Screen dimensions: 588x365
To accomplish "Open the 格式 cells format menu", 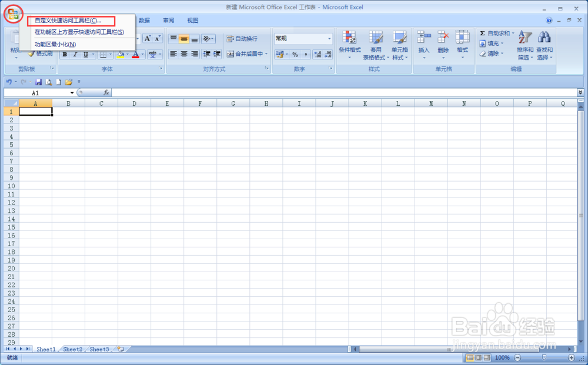I will click(x=462, y=45).
